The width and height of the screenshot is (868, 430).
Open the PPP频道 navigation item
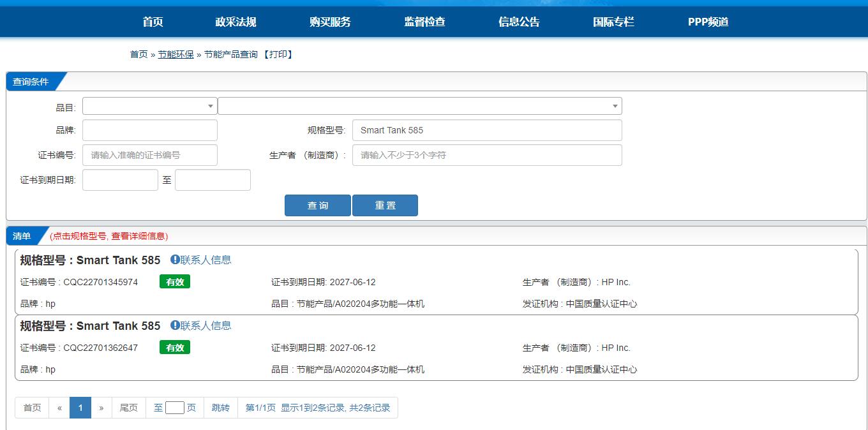click(x=708, y=22)
